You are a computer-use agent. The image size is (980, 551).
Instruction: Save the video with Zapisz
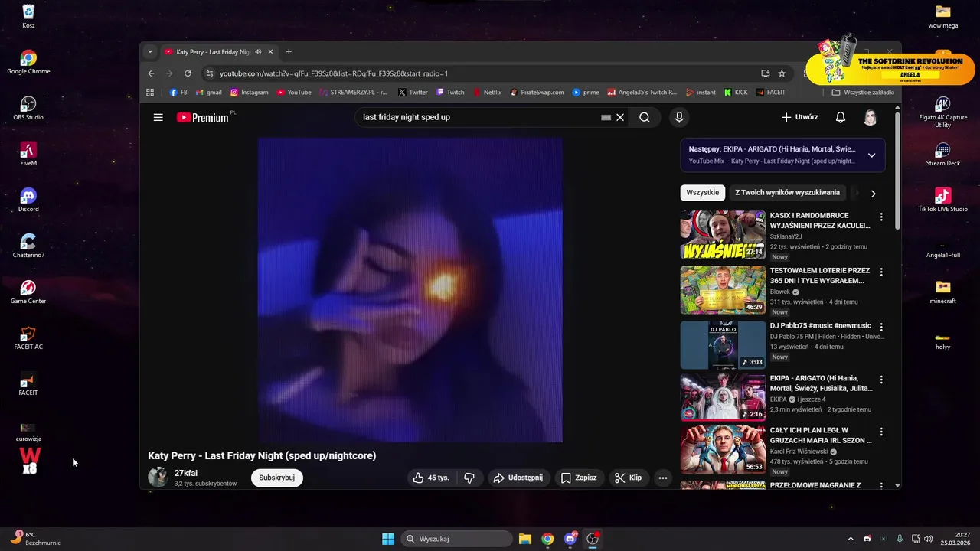click(x=579, y=478)
